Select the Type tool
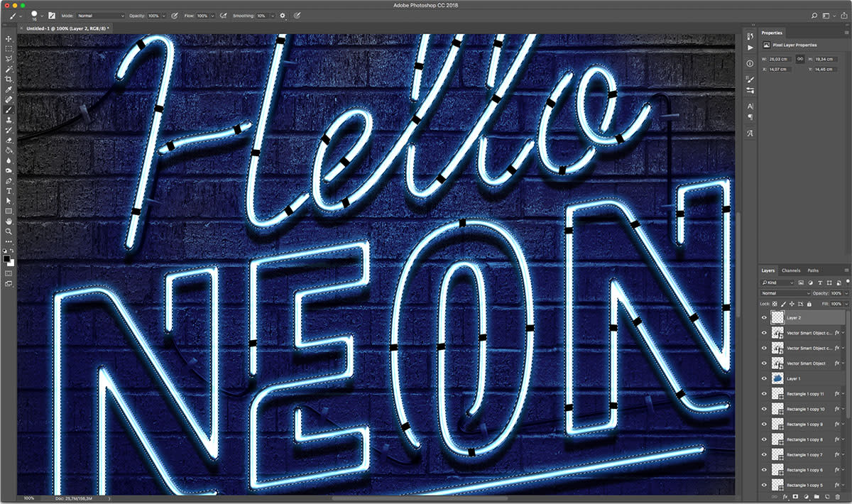This screenshot has width=852, height=504. click(x=9, y=191)
